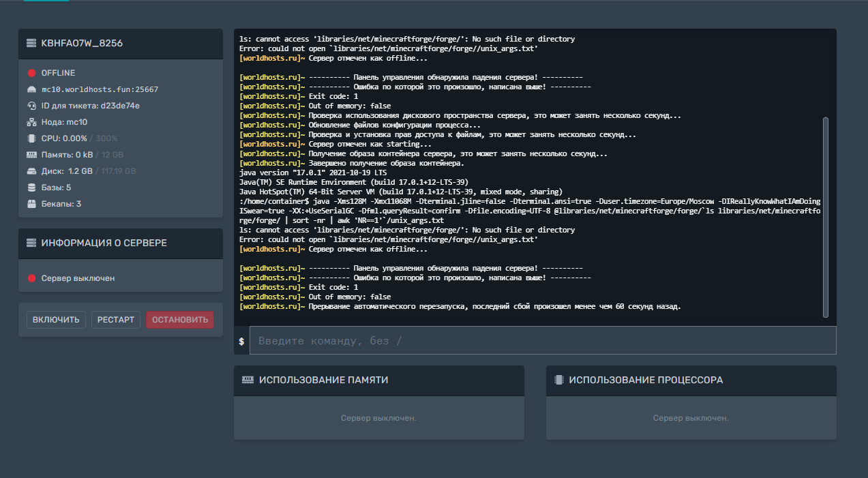This screenshot has width=868, height=478.
Task: Click the console output scrollbar
Action: (x=826, y=217)
